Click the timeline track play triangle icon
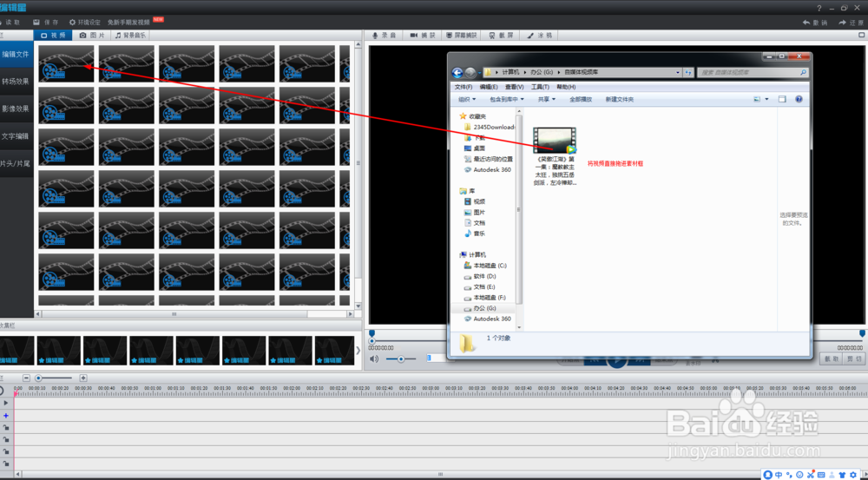 (x=6, y=403)
